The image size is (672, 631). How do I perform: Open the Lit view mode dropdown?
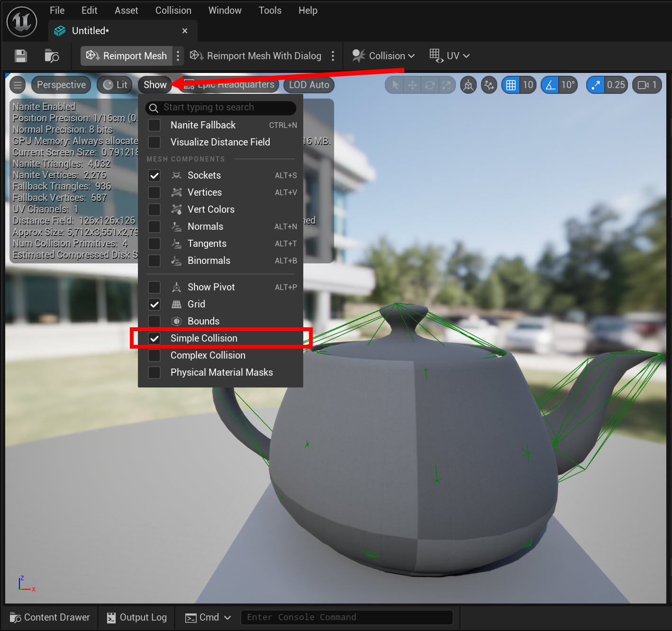pyautogui.click(x=115, y=85)
